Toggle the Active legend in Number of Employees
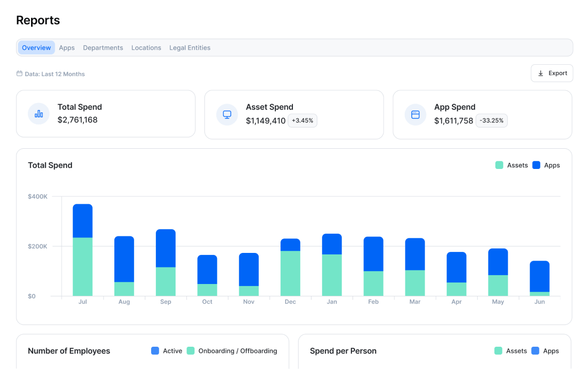The image size is (588, 369). pos(166,351)
